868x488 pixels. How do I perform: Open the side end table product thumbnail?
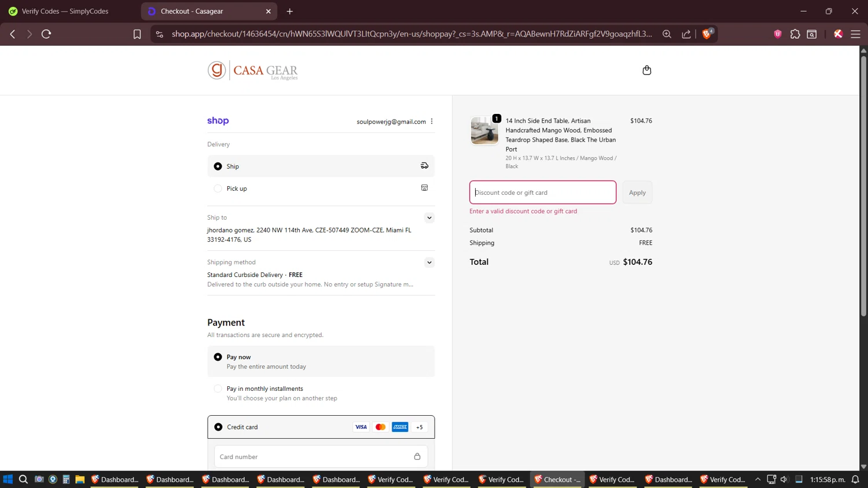tap(484, 130)
